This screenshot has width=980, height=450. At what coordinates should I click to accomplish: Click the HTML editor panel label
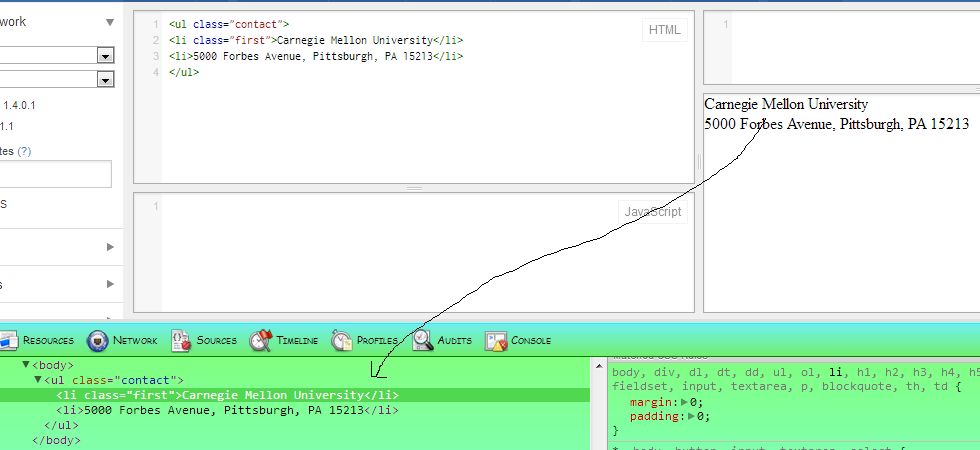pyautogui.click(x=664, y=30)
